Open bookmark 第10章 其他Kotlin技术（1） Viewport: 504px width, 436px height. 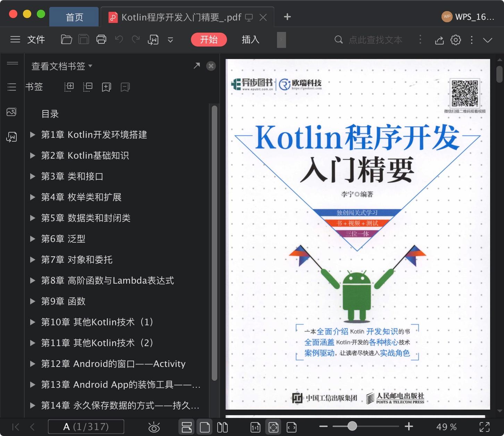(x=98, y=322)
